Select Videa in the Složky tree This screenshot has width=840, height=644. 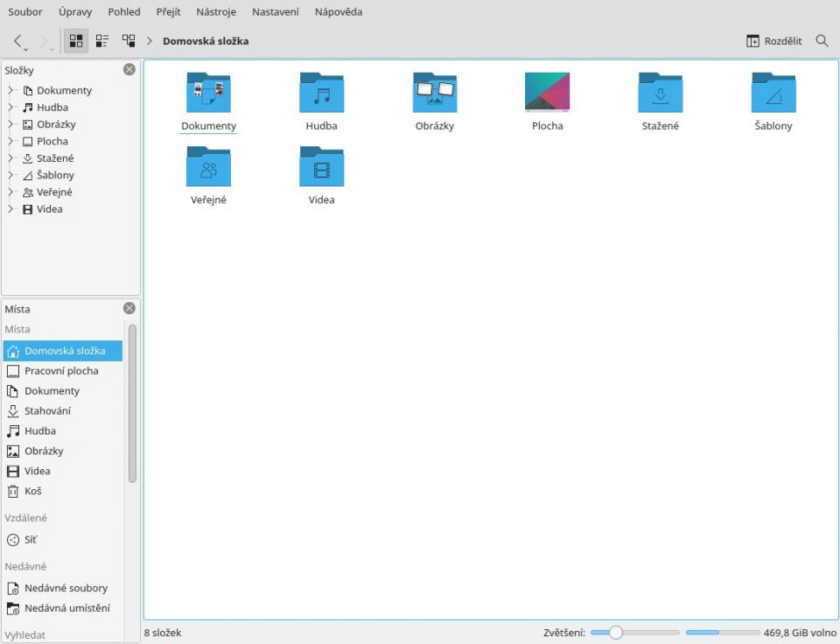coord(42,209)
